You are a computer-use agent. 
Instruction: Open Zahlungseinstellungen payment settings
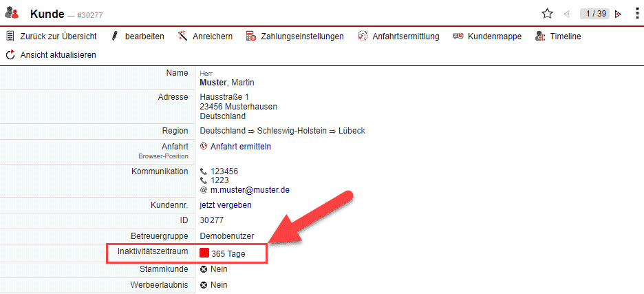pyautogui.click(x=294, y=36)
